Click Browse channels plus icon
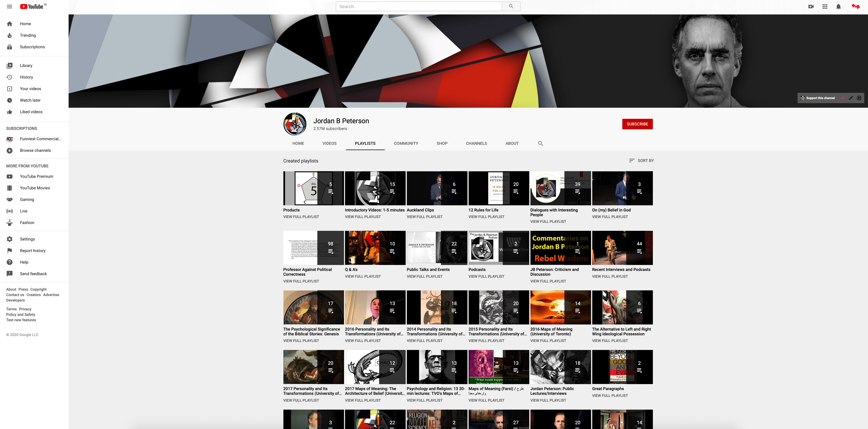The height and width of the screenshot is (429, 868). tap(10, 150)
